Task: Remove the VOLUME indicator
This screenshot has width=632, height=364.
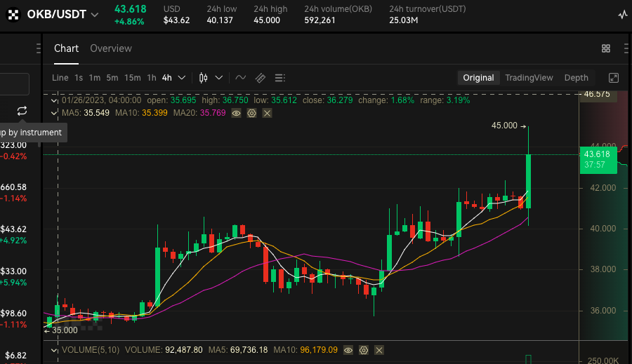Action: point(379,350)
